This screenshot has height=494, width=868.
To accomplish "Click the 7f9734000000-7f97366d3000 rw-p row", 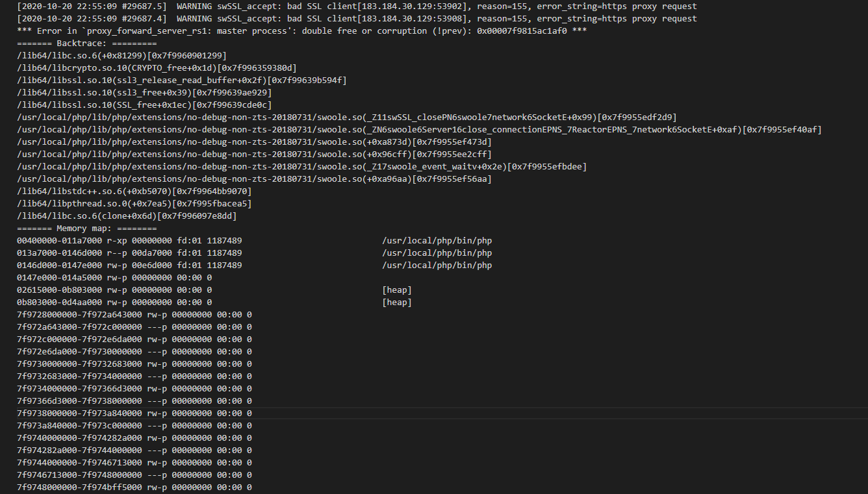I will tap(134, 389).
